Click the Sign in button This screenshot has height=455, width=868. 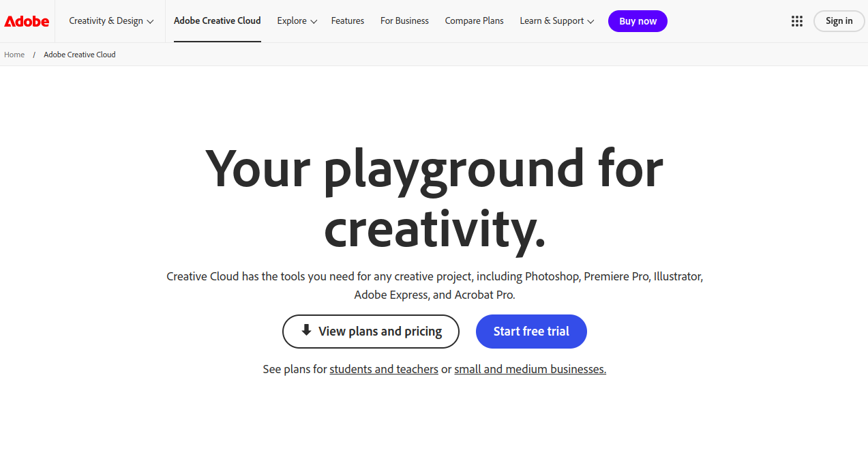(x=839, y=21)
